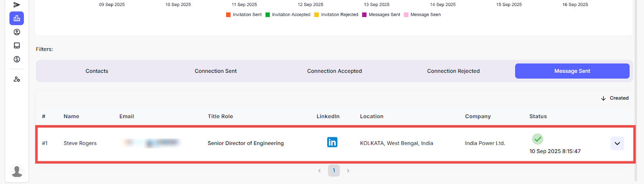644x184 pixels.
Task: Open the user settings gear sidebar icon
Action: click(17, 79)
